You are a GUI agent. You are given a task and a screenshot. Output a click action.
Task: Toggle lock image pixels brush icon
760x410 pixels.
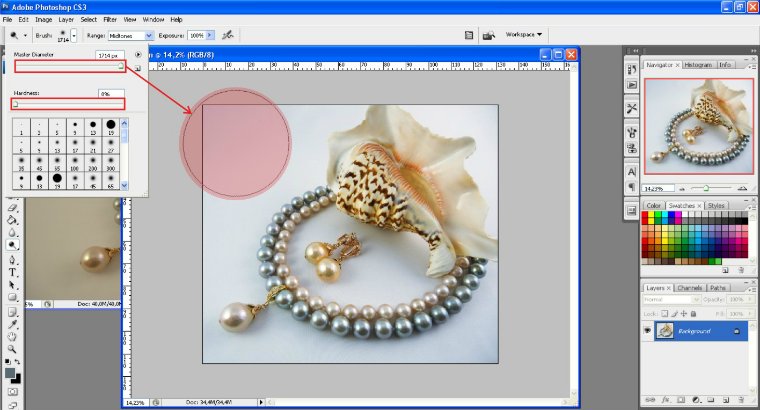pos(674,314)
